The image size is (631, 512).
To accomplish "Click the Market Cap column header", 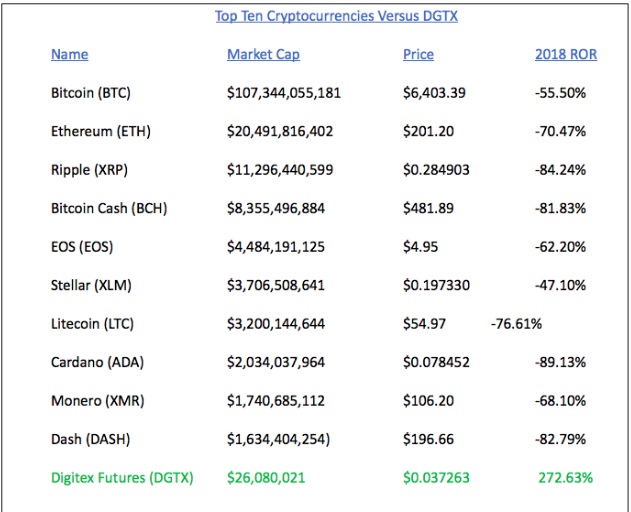I will [263, 55].
